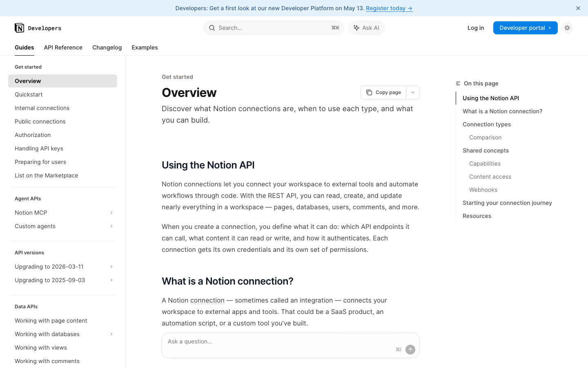The image size is (588, 368).
Task: Open the Examples tab
Action: click(x=145, y=47)
